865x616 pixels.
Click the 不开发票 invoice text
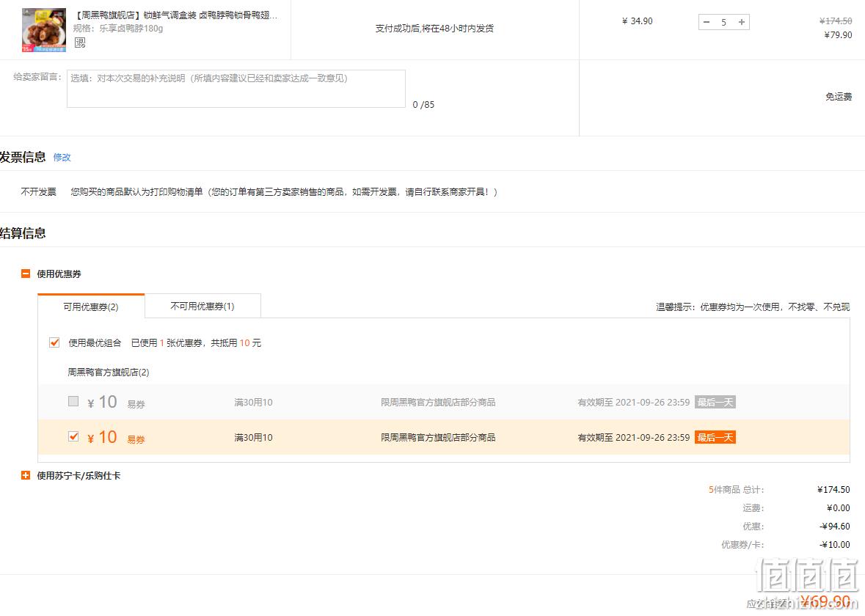[x=39, y=192]
